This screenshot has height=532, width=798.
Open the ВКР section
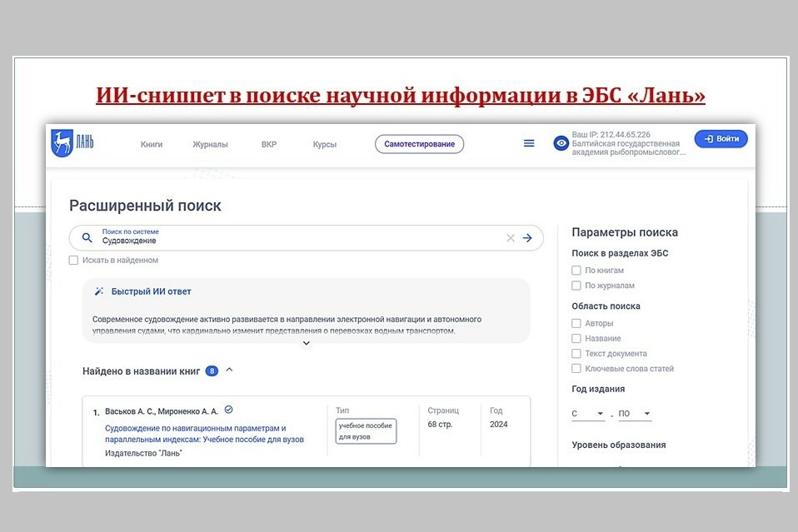269,144
